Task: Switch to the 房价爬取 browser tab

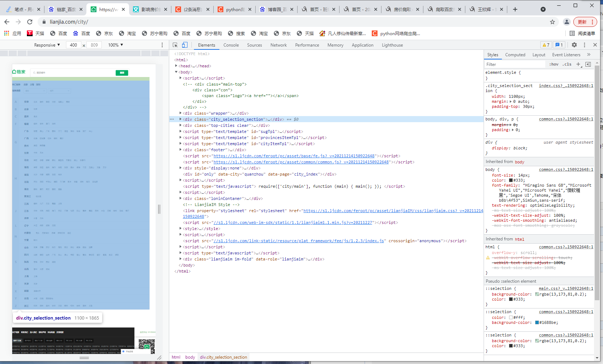Action: coord(402,9)
